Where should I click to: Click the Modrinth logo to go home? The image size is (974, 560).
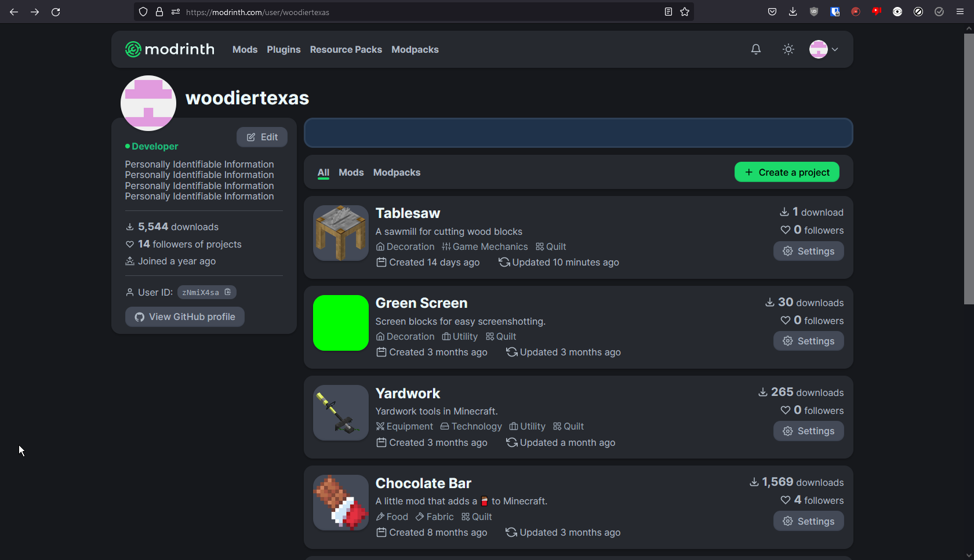(169, 49)
